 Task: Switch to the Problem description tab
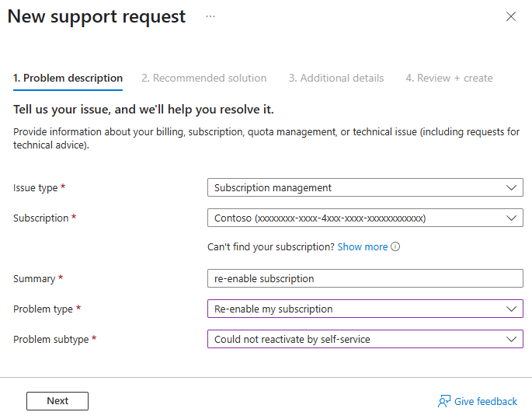(68, 78)
